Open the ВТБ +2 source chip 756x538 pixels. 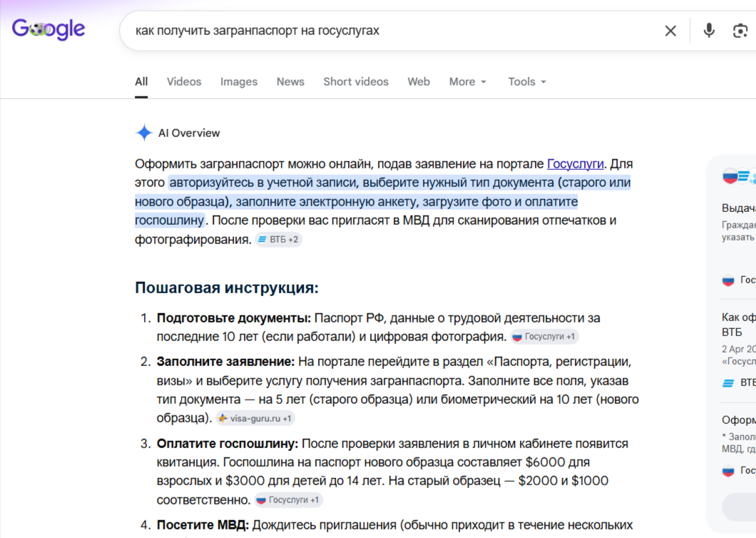pos(279,239)
